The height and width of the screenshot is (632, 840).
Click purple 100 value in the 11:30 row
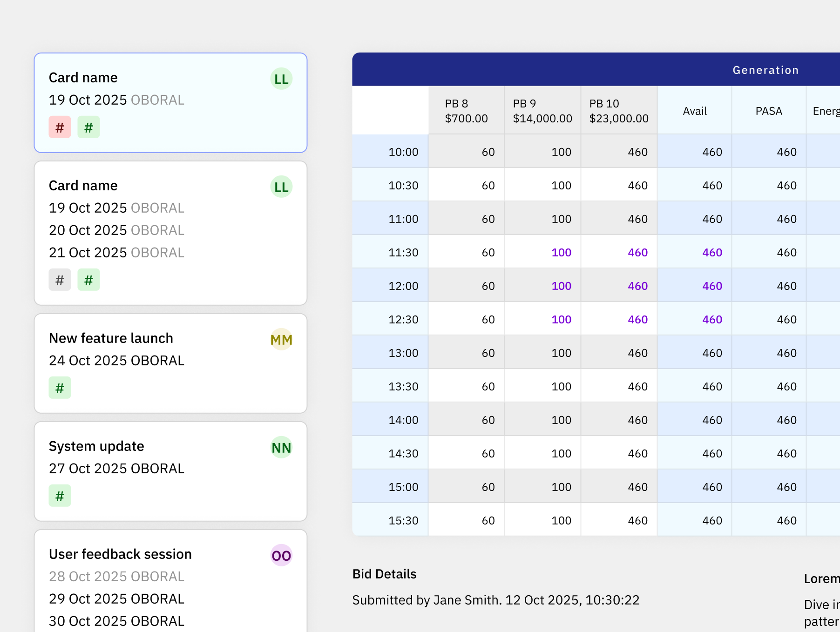[x=561, y=252]
